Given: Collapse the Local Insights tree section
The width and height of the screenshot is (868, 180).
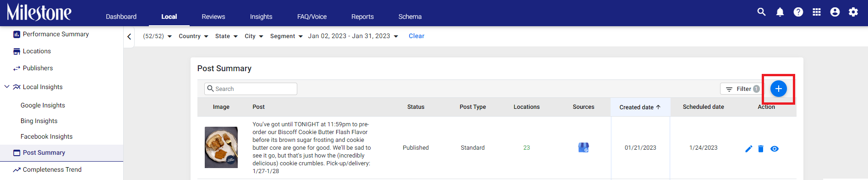Looking at the screenshot, I should [x=7, y=86].
